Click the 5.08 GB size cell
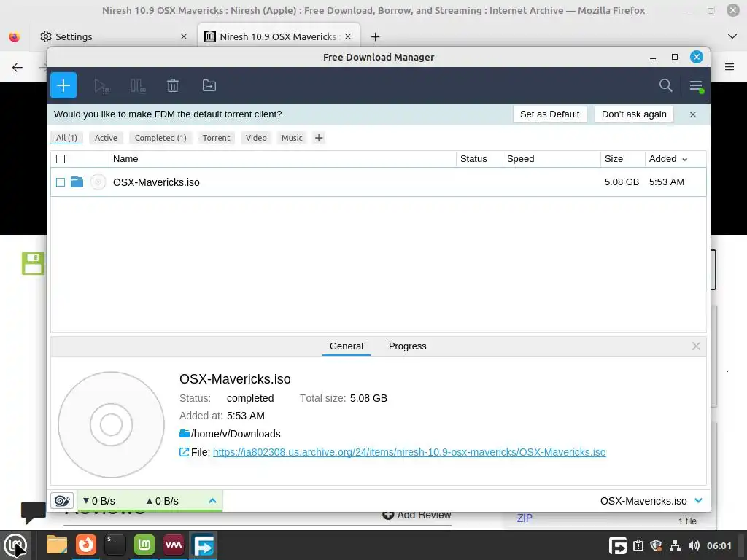747x560 pixels. 622,182
